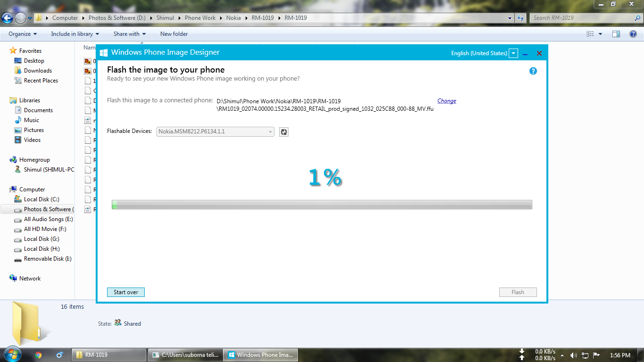Open the address bar history dropdown

tap(510, 18)
